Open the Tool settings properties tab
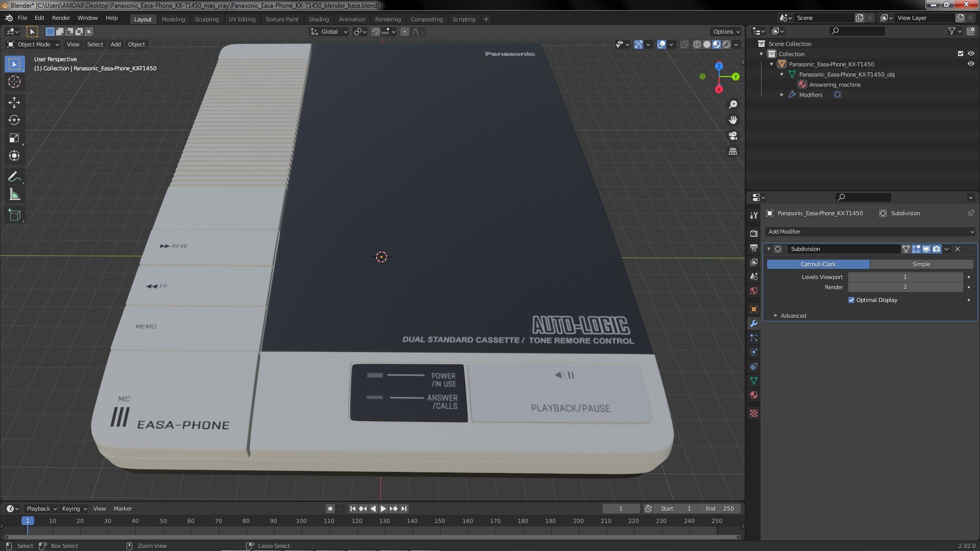980x551 pixels. coord(754,215)
